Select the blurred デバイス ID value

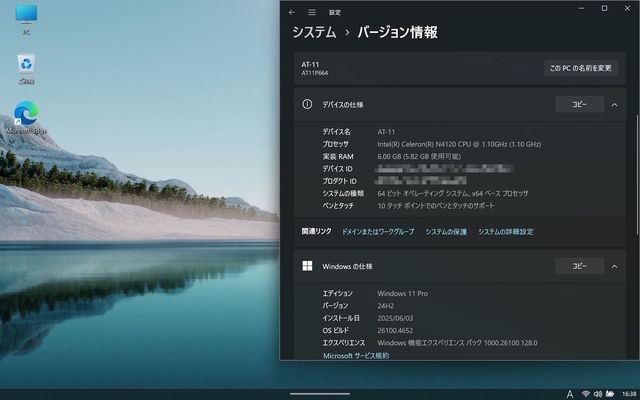(445, 169)
